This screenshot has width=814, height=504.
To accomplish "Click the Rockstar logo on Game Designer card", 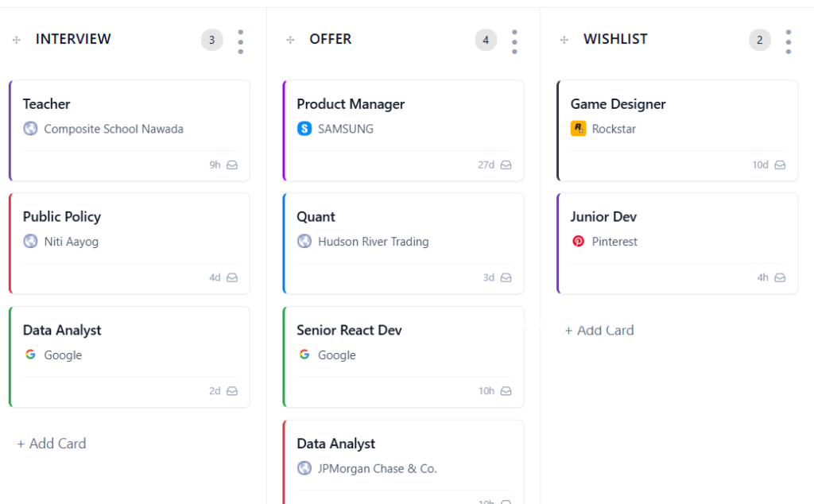I will point(578,129).
